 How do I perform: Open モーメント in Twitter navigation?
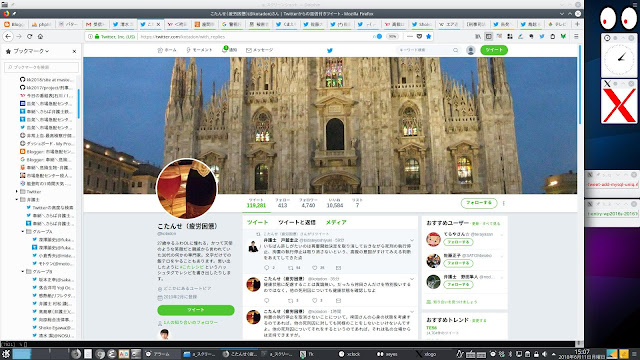point(199,50)
